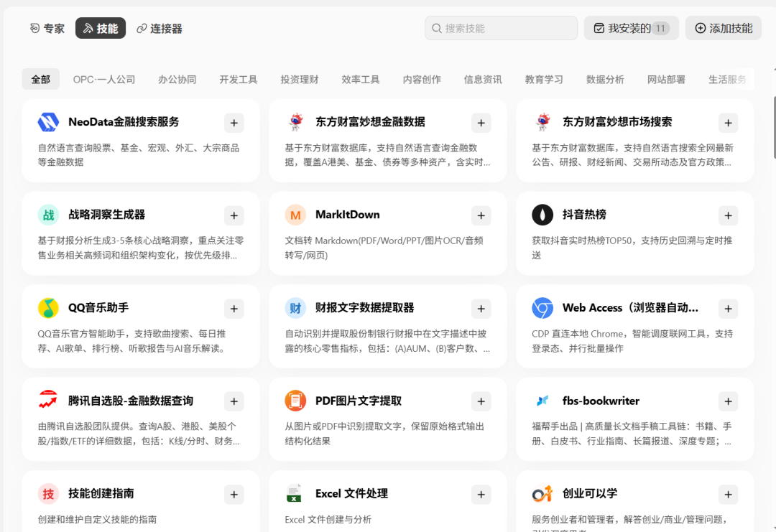The height and width of the screenshot is (532, 776).
Task: Filter by 内容创作 category
Action: [x=422, y=79]
